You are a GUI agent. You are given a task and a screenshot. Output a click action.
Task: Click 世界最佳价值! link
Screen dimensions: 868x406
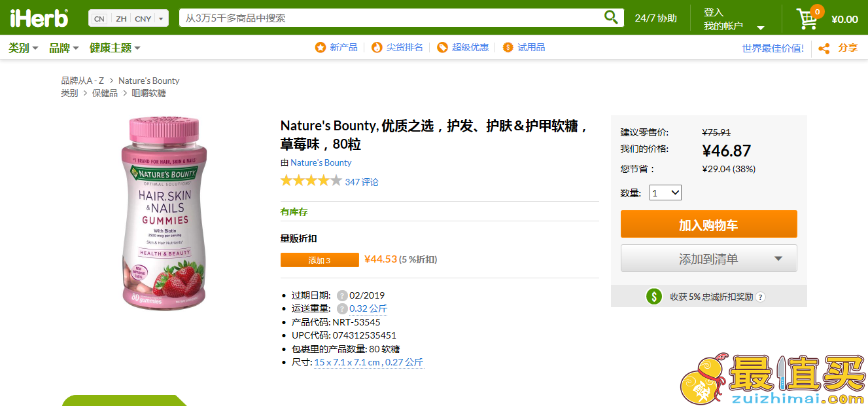click(773, 48)
